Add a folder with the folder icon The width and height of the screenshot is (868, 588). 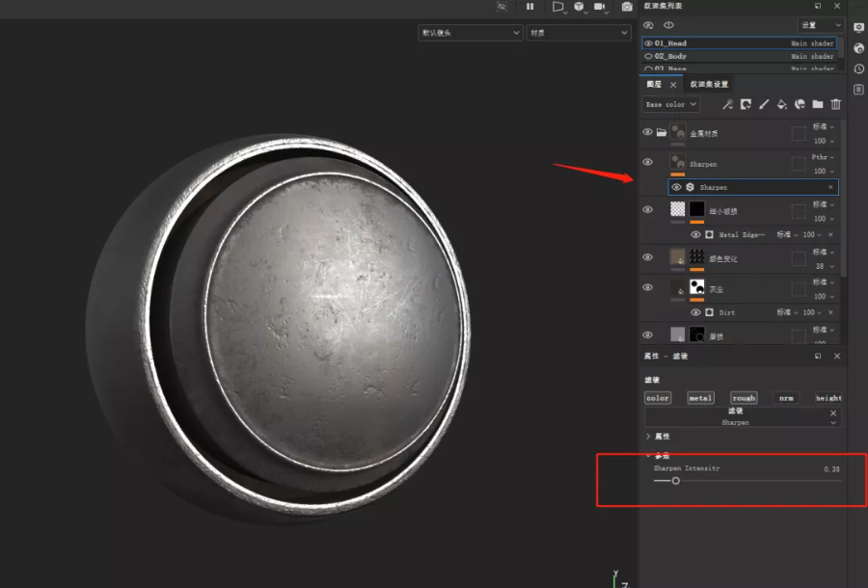pyautogui.click(x=818, y=104)
